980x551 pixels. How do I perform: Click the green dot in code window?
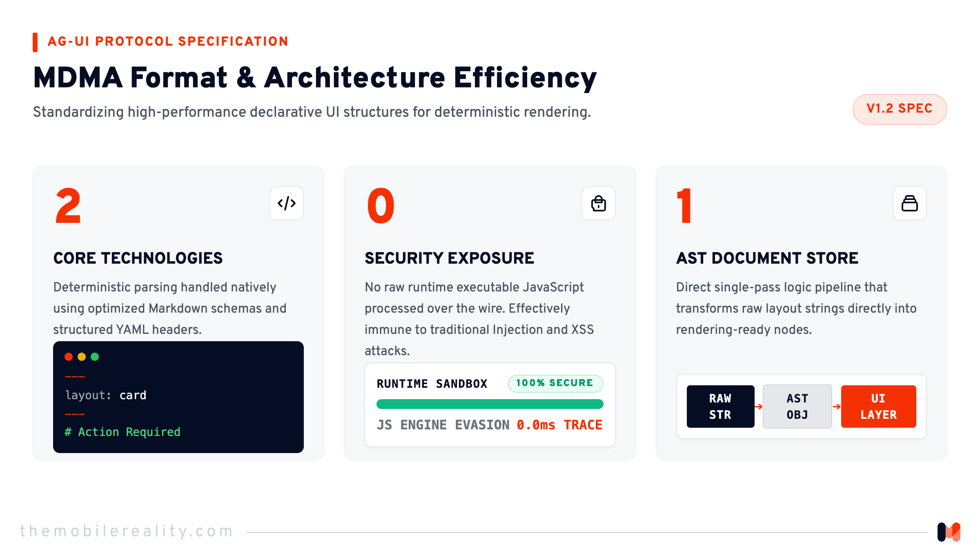click(95, 357)
